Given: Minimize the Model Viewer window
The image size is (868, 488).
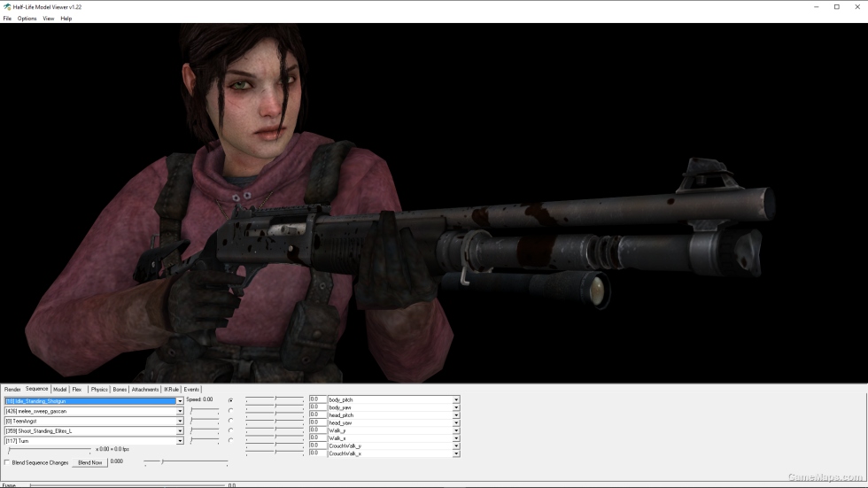Looking at the screenshot, I should [x=816, y=7].
